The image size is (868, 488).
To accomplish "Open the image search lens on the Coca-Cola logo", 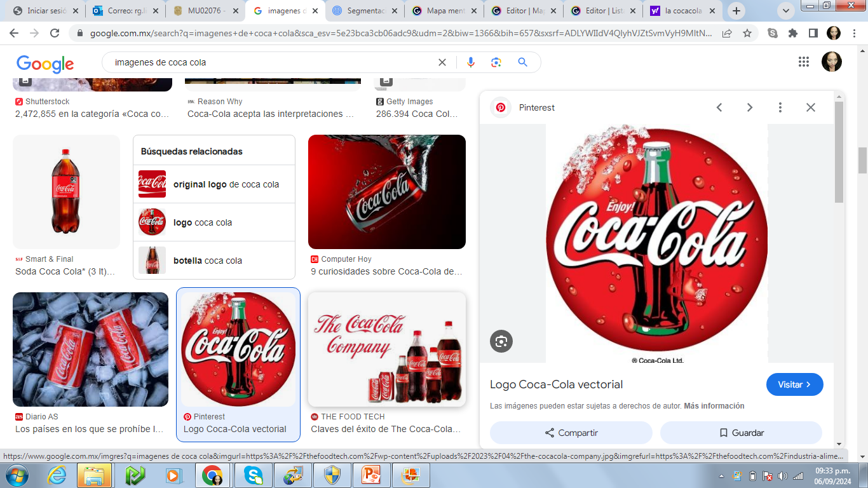I will coord(501,341).
